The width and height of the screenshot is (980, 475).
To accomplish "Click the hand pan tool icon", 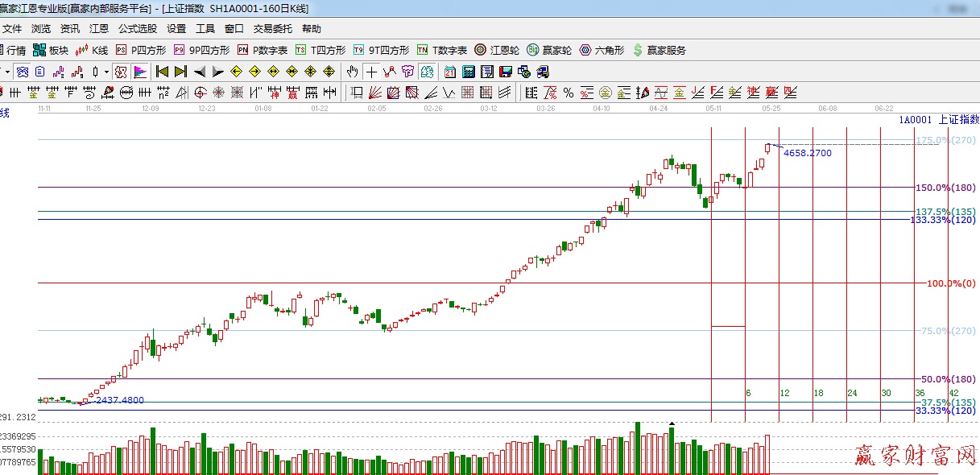I will tap(352, 72).
